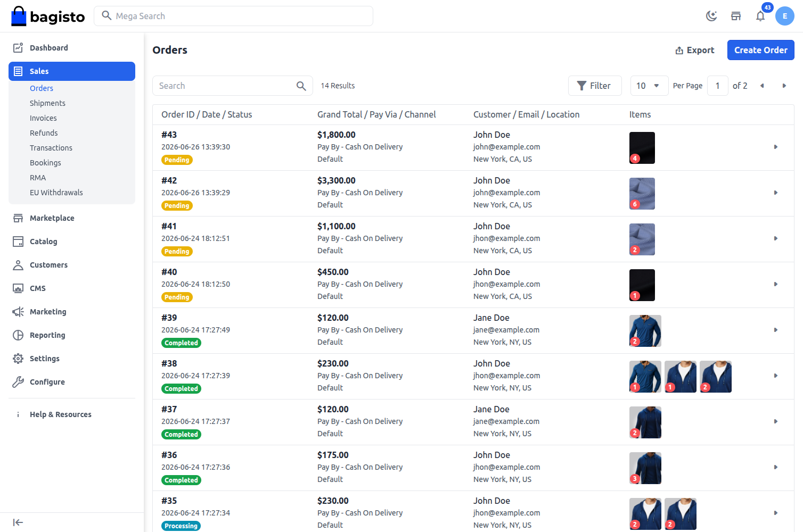The width and height of the screenshot is (803, 532).
Task: Go to previous page arrow
Action: point(762,86)
